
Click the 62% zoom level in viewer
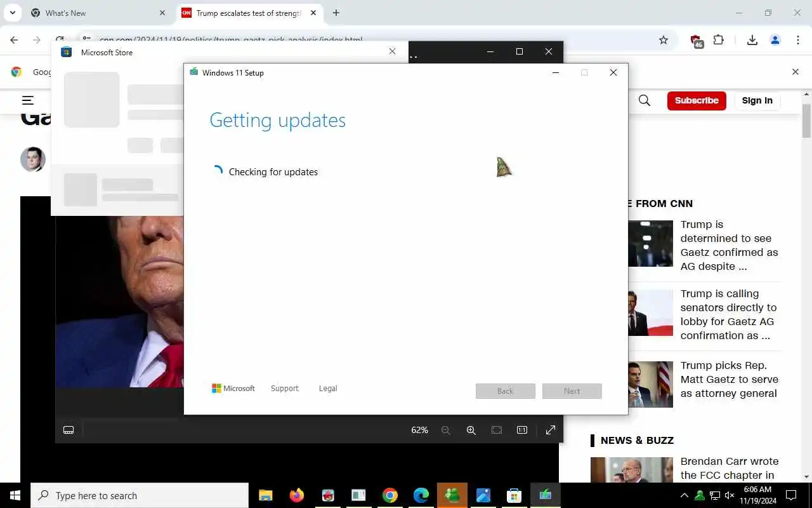[x=419, y=430]
